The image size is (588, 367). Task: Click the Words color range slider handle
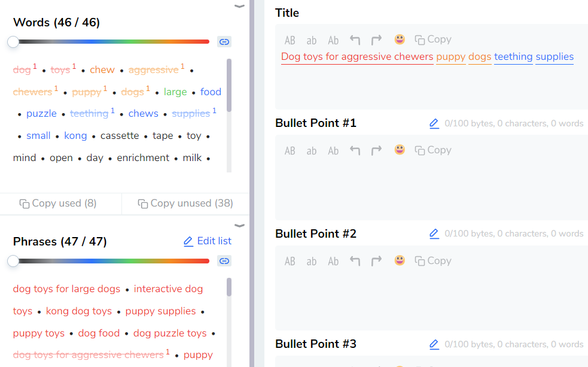[x=13, y=42]
